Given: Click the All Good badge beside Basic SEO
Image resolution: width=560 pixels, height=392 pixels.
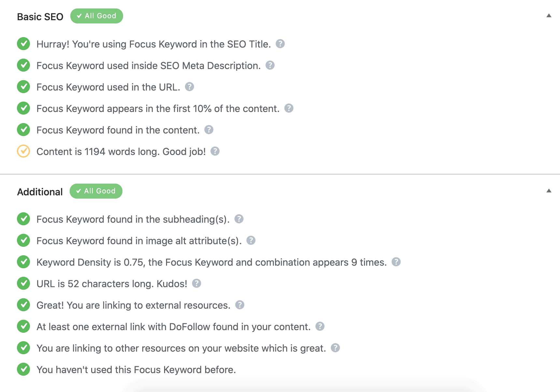Looking at the screenshot, I should (x=97, y=15).
